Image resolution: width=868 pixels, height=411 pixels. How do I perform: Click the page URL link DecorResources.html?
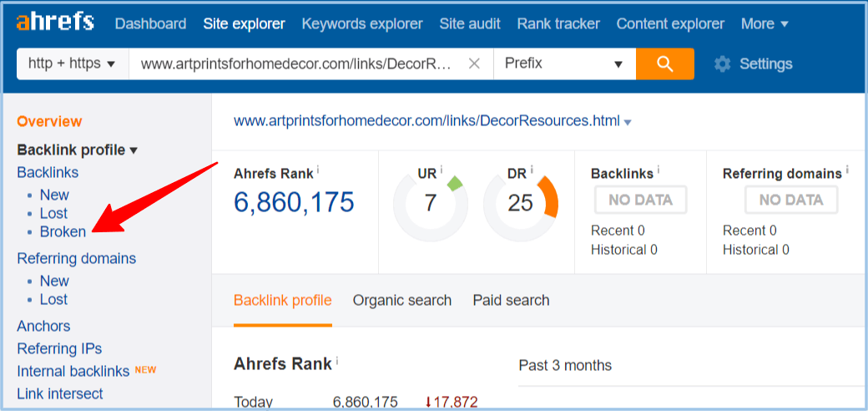[426, 121]
